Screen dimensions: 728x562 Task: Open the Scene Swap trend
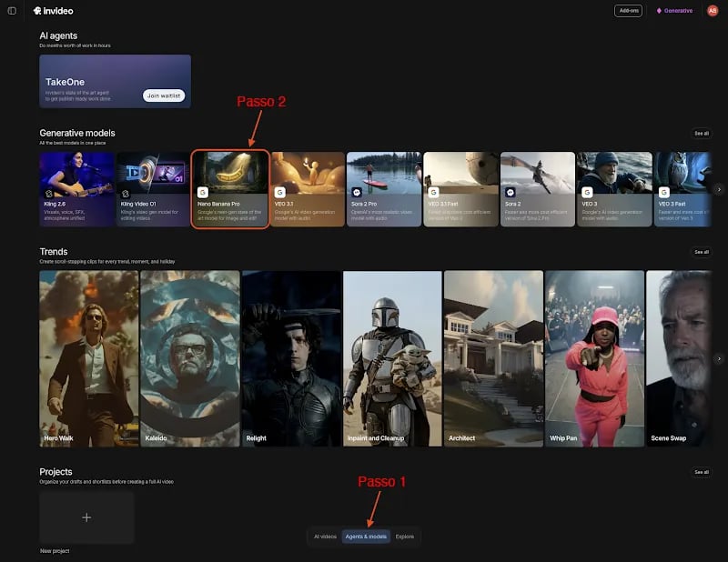[x=679, y=358]
